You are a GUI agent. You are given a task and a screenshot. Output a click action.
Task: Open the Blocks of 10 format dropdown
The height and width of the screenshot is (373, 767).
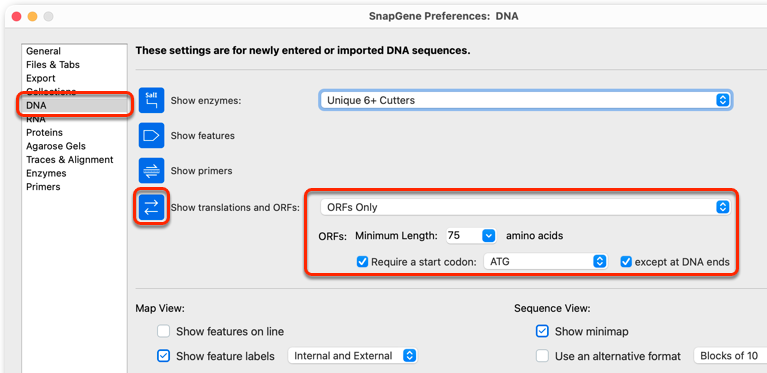[730, 356]
